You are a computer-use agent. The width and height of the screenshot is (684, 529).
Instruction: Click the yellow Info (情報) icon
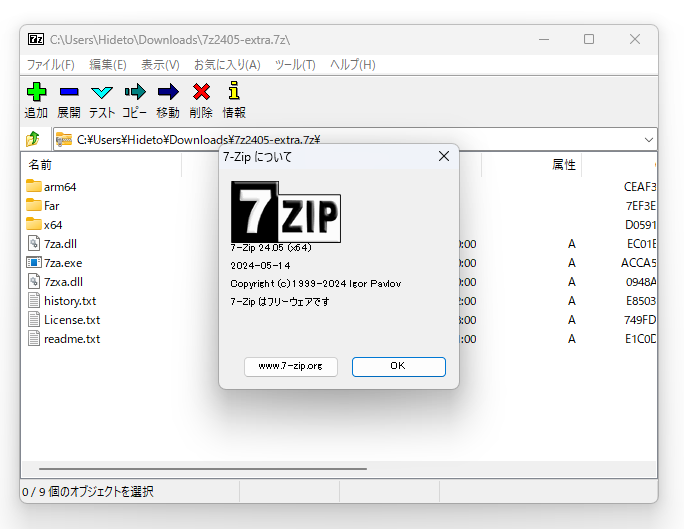coord(234,91)
